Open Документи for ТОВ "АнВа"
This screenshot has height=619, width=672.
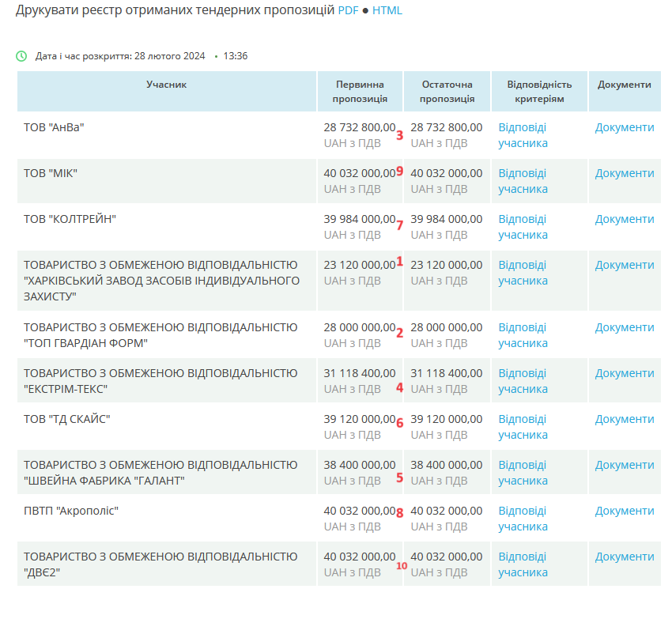[625, 127]
